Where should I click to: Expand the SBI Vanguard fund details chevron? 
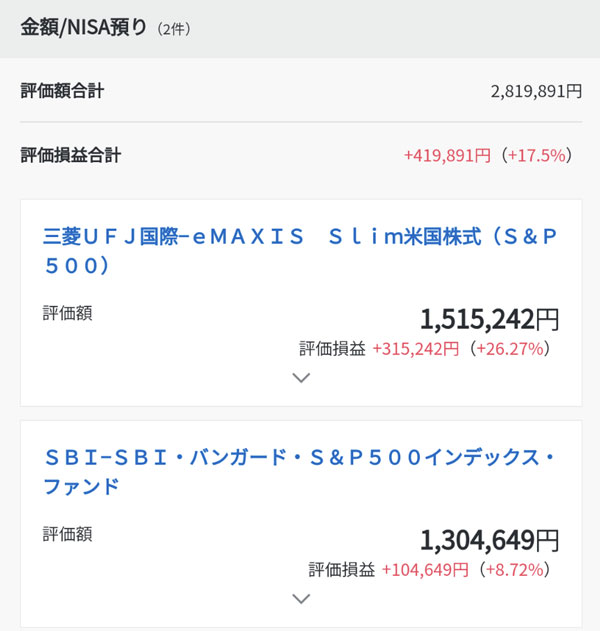(301, 599)
